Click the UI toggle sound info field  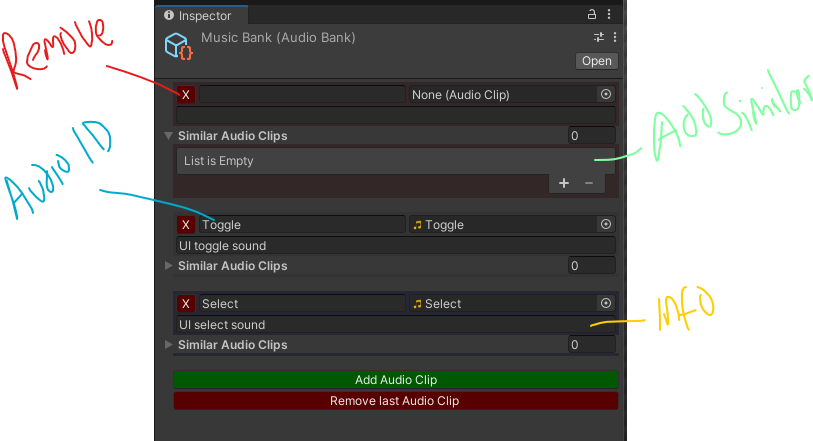pos(395,246)
